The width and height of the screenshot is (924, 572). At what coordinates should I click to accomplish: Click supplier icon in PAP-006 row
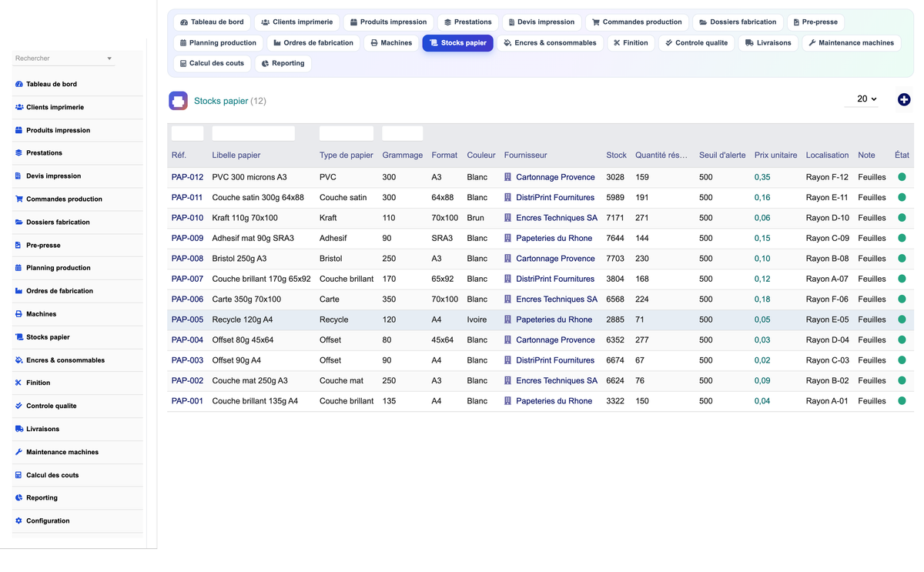507,299
